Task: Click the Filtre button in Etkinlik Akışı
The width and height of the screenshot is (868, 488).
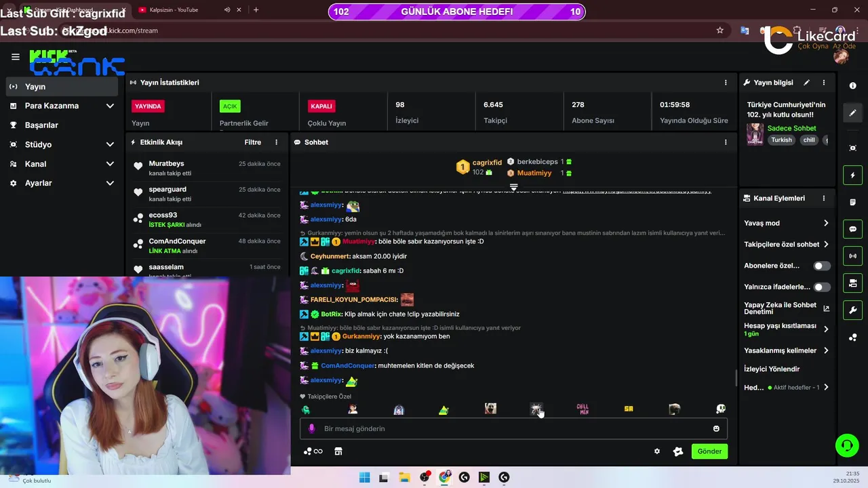Action: point(252,142)
